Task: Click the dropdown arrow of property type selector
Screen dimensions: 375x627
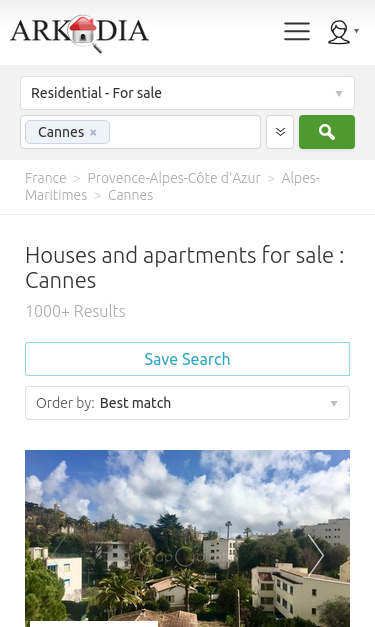Action: (339, 94)
